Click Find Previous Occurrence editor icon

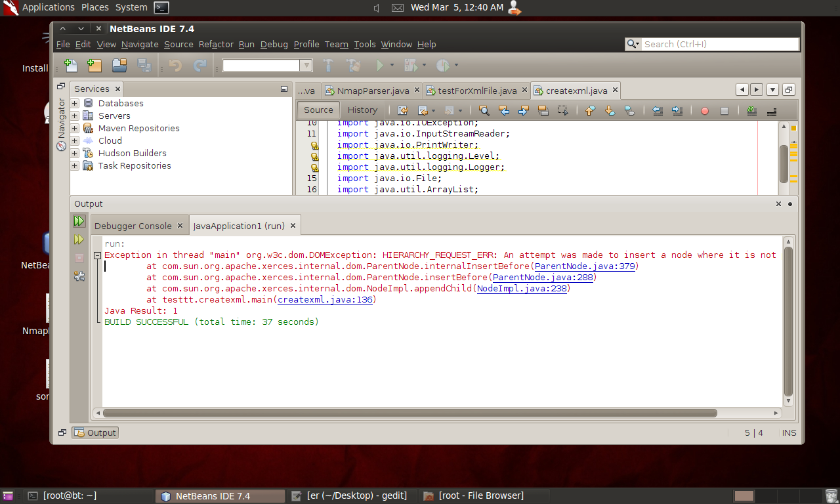click(x=503, y=110)
